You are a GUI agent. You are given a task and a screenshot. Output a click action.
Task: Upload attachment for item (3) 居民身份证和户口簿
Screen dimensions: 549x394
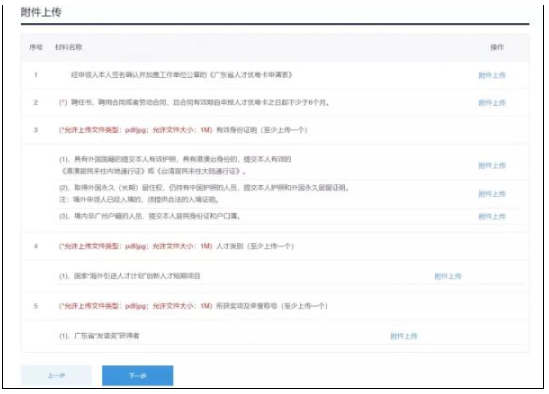click(x=492, y=216)
